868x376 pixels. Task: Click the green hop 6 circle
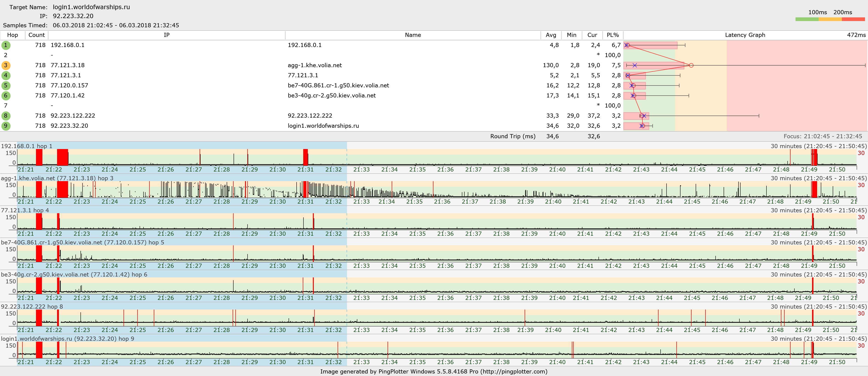tap(6, 96)
